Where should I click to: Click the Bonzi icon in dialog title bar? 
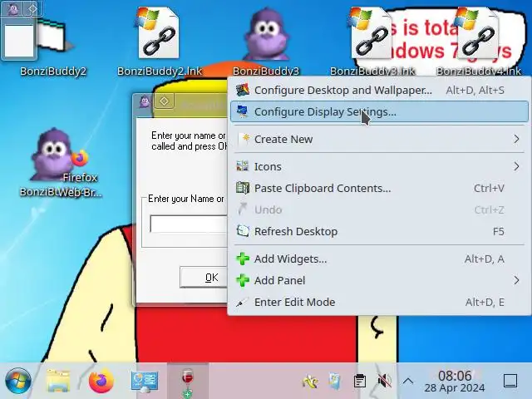(145, 101)
